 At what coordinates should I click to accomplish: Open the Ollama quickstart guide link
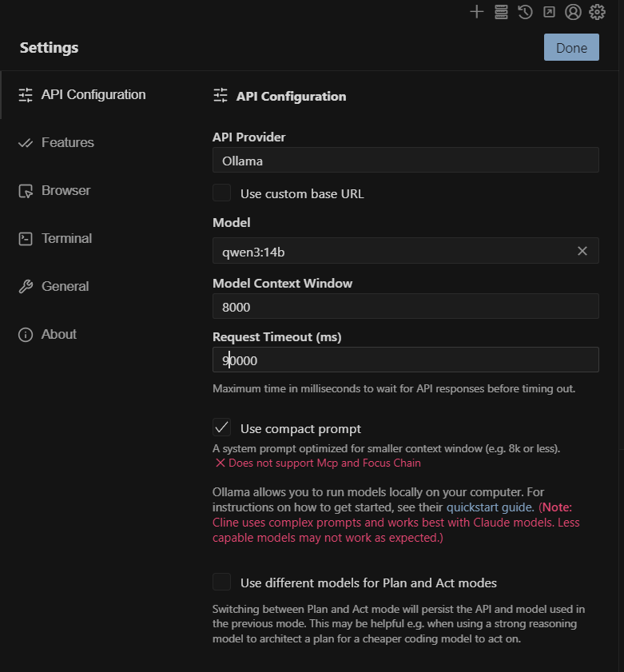pyautogui.click(x=489, y=507)
